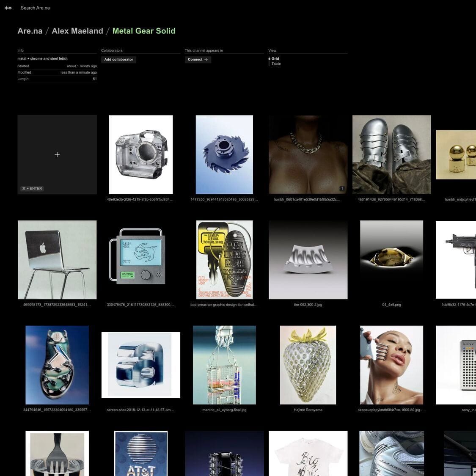Click the Are.na logo icon
The height and width of the screenshot is (476, 476).
(8, 8)
